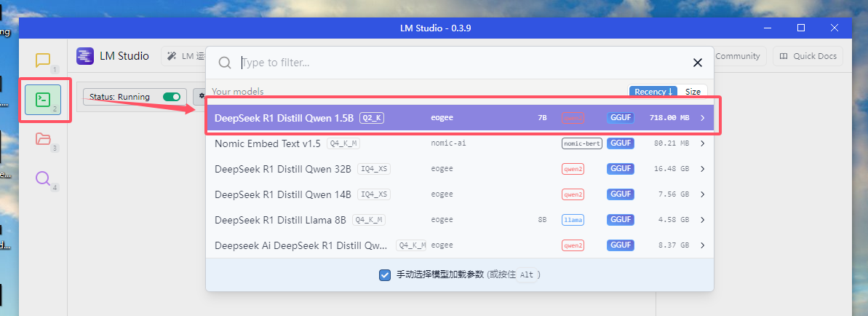Click GGUF badge on Nomic row
This screenshot has height=316, width=868.
(621, 143)
